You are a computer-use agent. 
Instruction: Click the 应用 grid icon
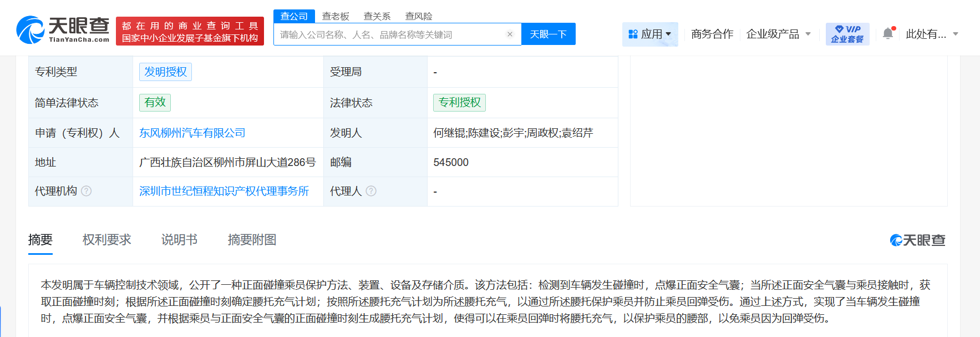tap(633, 34)
